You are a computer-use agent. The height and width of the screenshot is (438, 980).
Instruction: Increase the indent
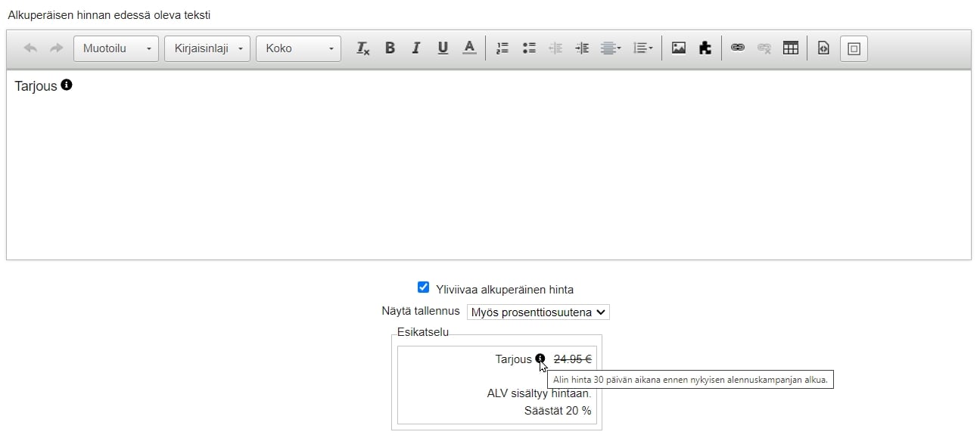coord(582,48)
